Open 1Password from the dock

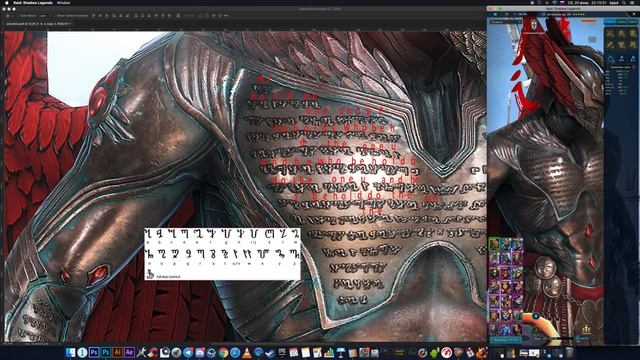[82, 352]
